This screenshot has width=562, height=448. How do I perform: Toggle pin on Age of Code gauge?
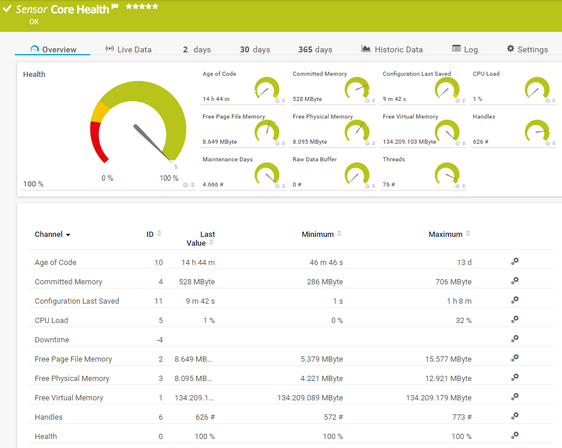(x=283, y=101)
